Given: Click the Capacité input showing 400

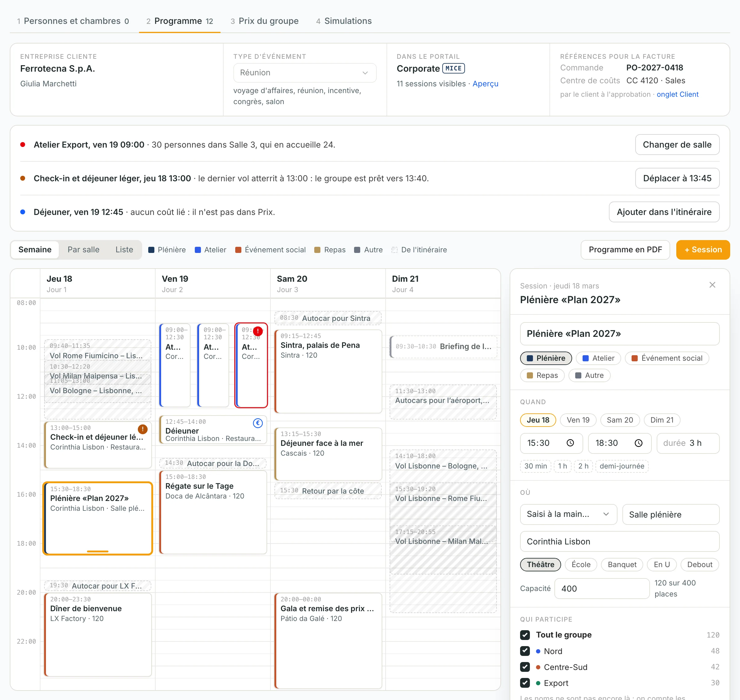Looking at the screenshot, I should point(602,589).
